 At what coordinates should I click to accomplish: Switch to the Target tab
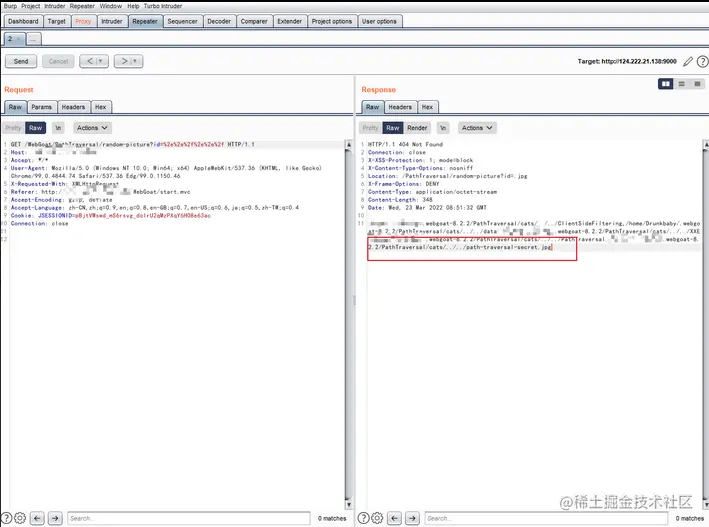pos(57,21)
